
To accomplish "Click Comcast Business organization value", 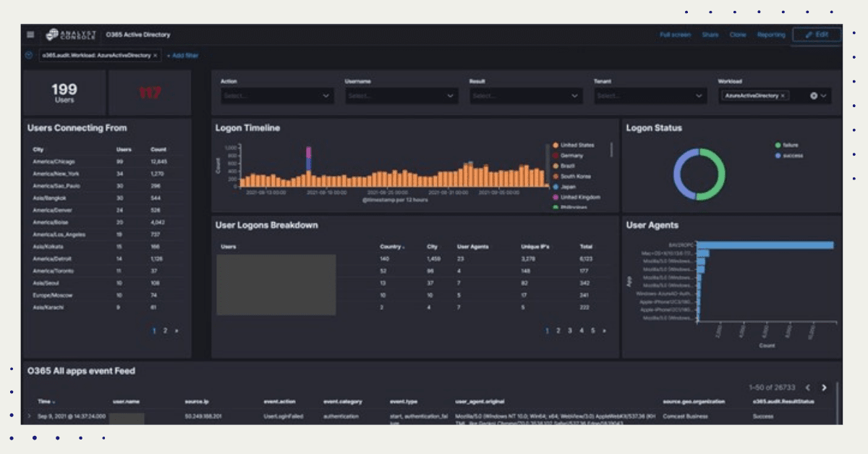I will [x=684, y=416].
